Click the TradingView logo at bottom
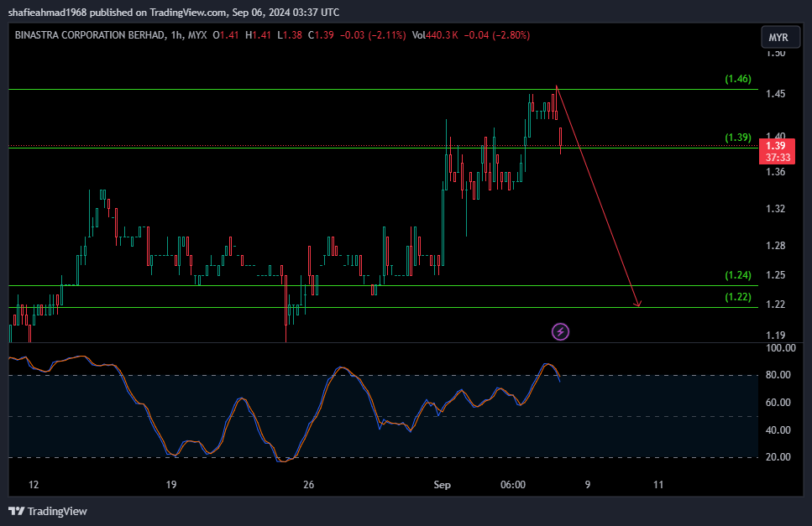The width and height of the screenshot is (812, 526). (x=48, y=511)
